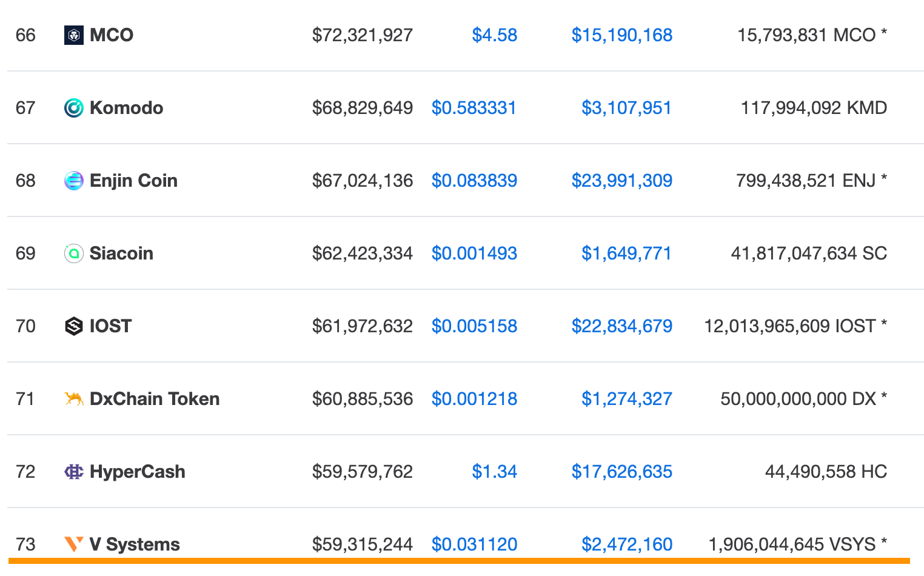924x576 pixels.
Task: Open the DxChain Token name link
Action: tap(155, 399)
